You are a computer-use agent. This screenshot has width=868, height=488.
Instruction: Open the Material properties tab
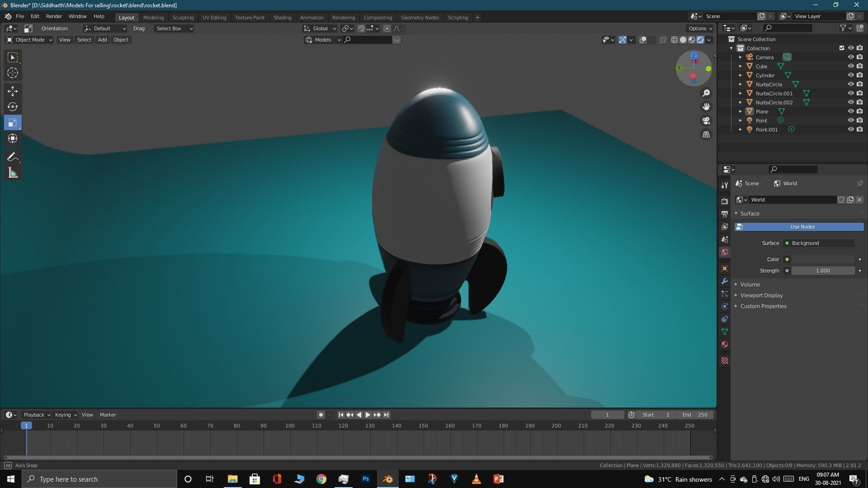(x=725, y=344)
